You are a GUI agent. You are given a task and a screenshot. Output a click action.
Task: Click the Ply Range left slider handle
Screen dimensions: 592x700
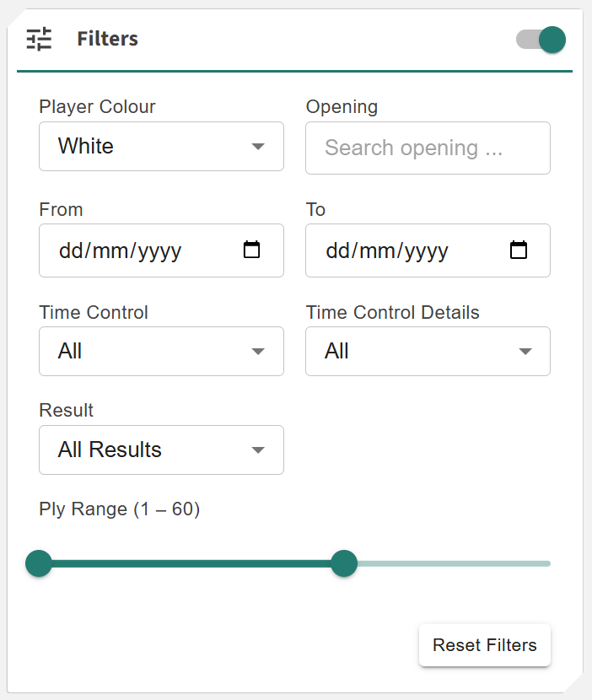click(39, 563)
